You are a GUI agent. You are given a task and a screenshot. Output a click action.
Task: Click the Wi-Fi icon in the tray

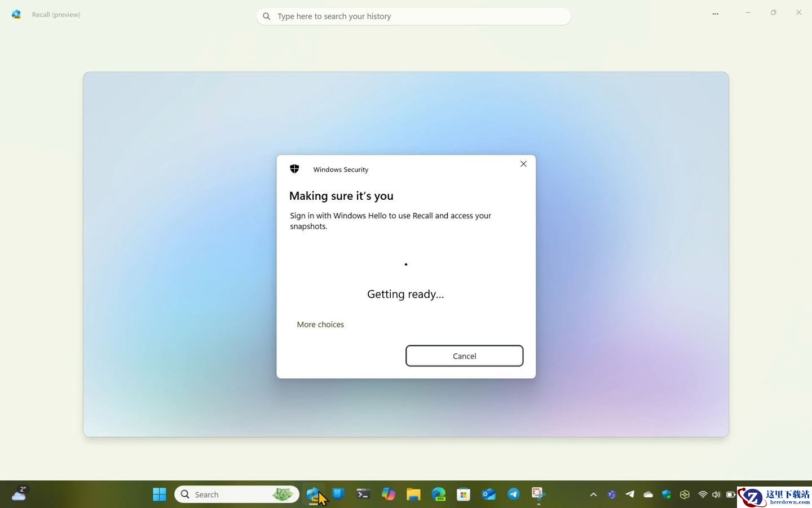click(x=703, y=494)
